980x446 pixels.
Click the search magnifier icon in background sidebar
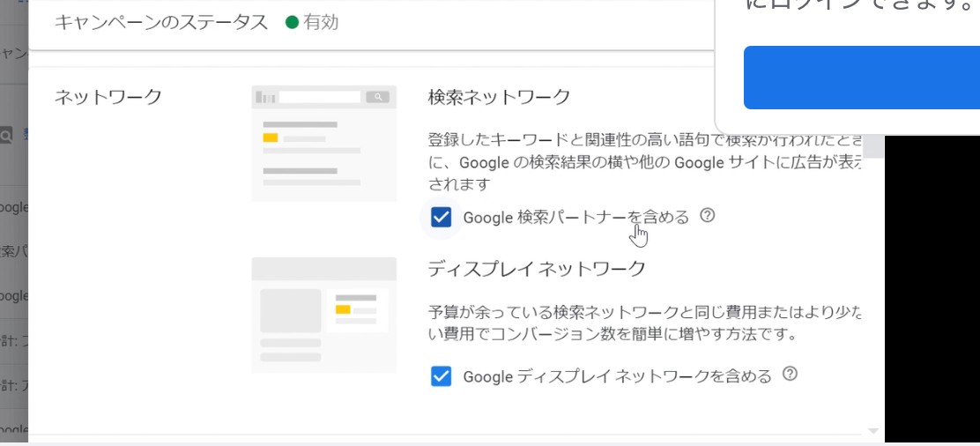pos(6,135)
